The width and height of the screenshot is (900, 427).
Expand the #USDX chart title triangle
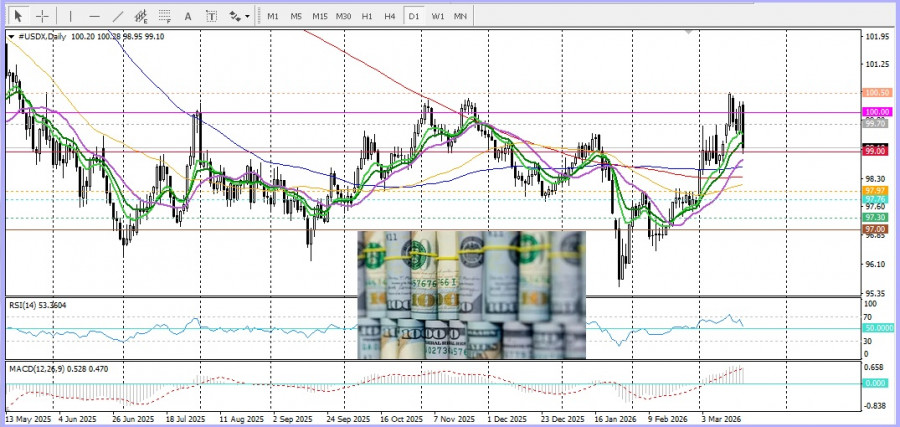pos(11,36)
